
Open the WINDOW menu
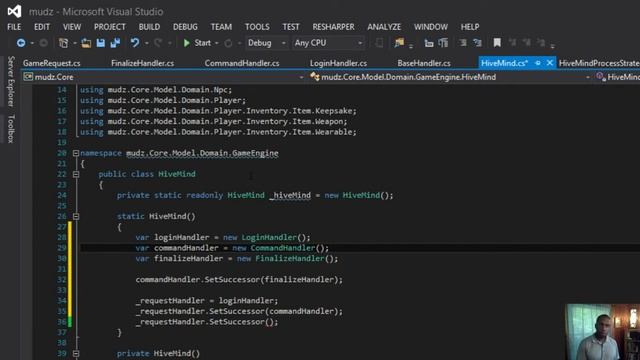pos(431,27)
